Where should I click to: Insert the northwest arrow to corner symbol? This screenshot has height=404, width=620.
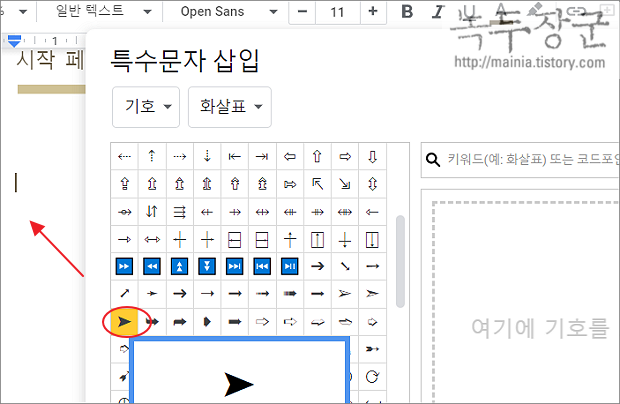pos(318,184)
